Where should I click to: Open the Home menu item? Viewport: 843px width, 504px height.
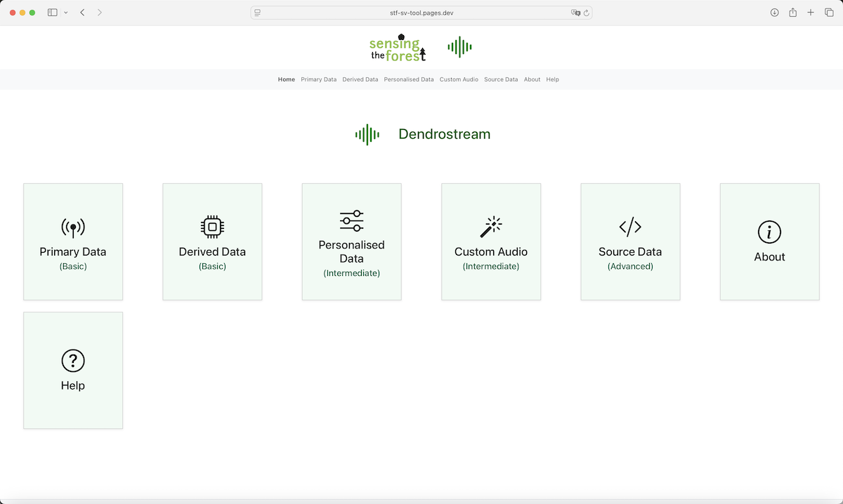pyautogui.click(x=286, y=79)
